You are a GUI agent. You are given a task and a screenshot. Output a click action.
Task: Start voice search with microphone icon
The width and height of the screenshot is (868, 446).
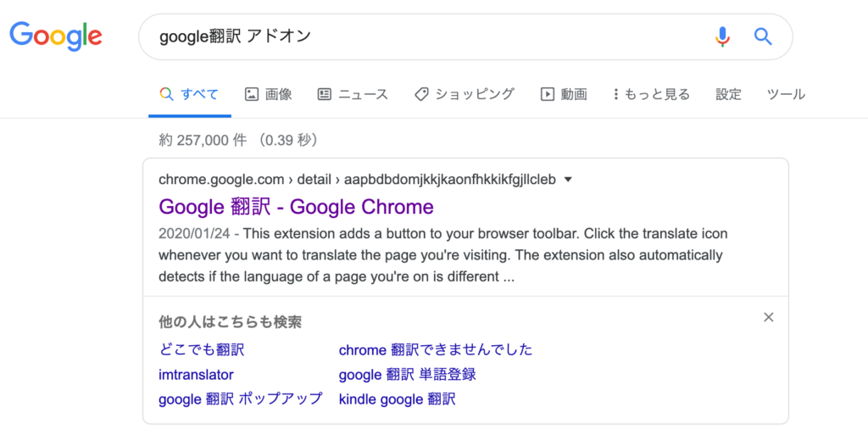coord(722,36)
